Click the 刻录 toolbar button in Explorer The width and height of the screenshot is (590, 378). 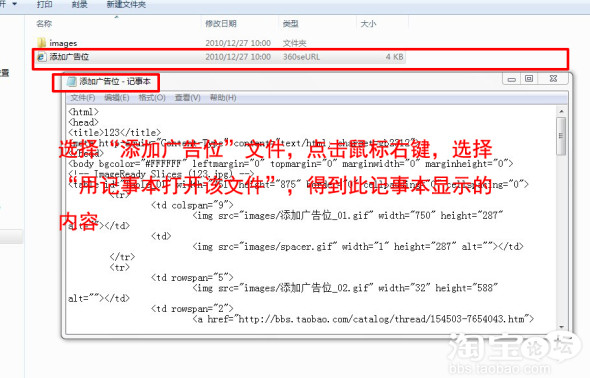[79, 5]
